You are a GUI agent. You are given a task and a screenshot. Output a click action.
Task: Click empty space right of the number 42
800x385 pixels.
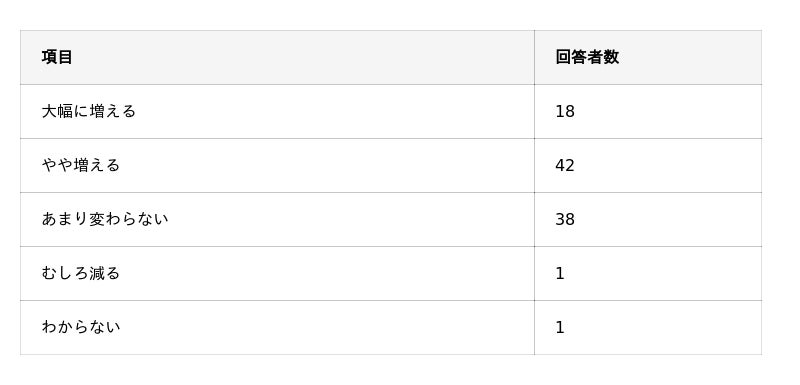[668, 165]
